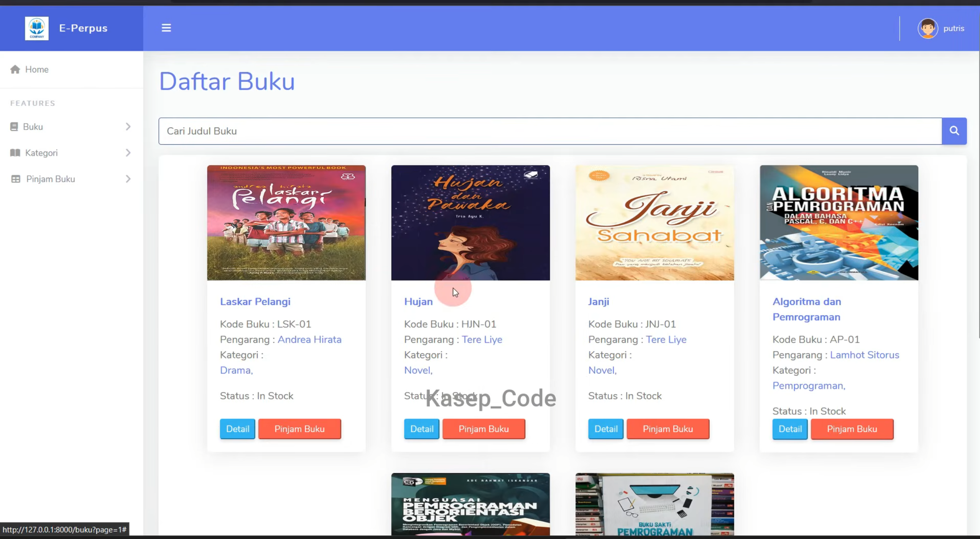Open the Laskar Pelangi title link
Screen dimensions: 980x539
click(255, 302)
